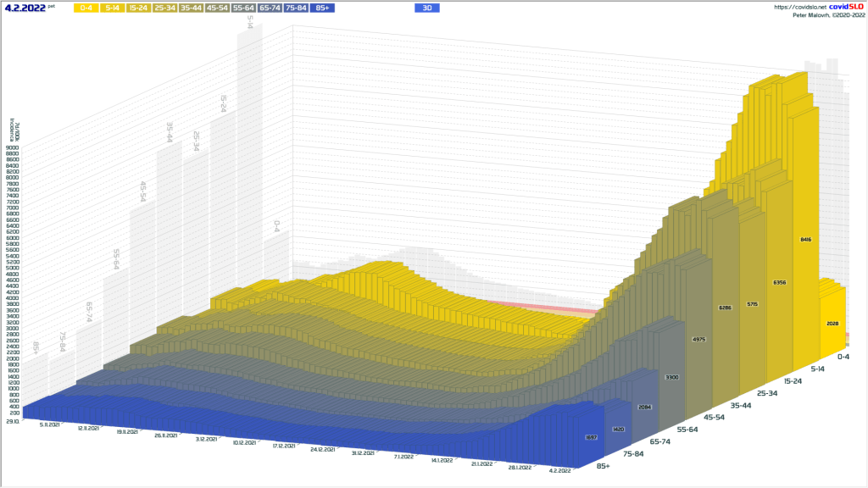868x488 pixels.
Task: Hide the 25-34 age group series
Action: click(x=165, y=8)
